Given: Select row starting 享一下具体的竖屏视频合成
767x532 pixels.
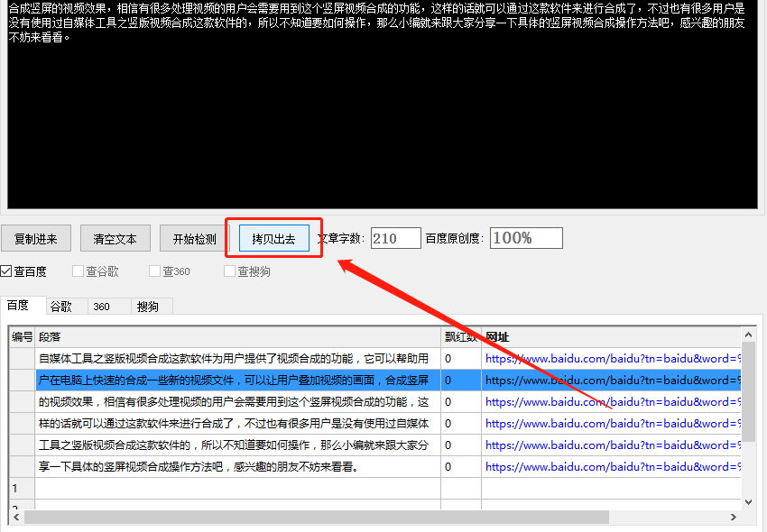Looking at the screenshot, I should click(x=237, y=467).
